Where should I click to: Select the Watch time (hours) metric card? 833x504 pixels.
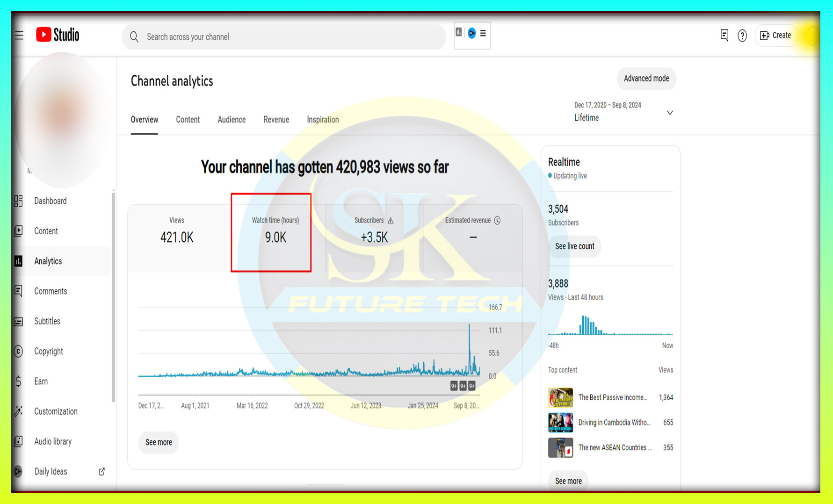(275, 232)
